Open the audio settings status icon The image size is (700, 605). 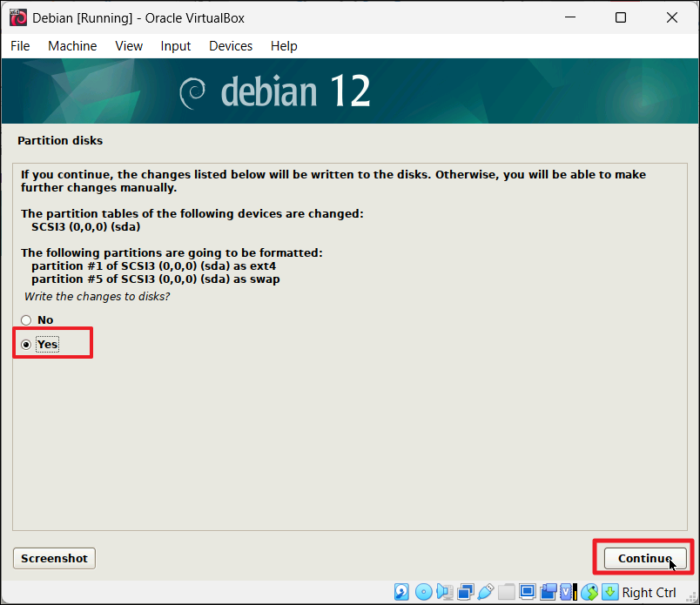pos(444,593)
